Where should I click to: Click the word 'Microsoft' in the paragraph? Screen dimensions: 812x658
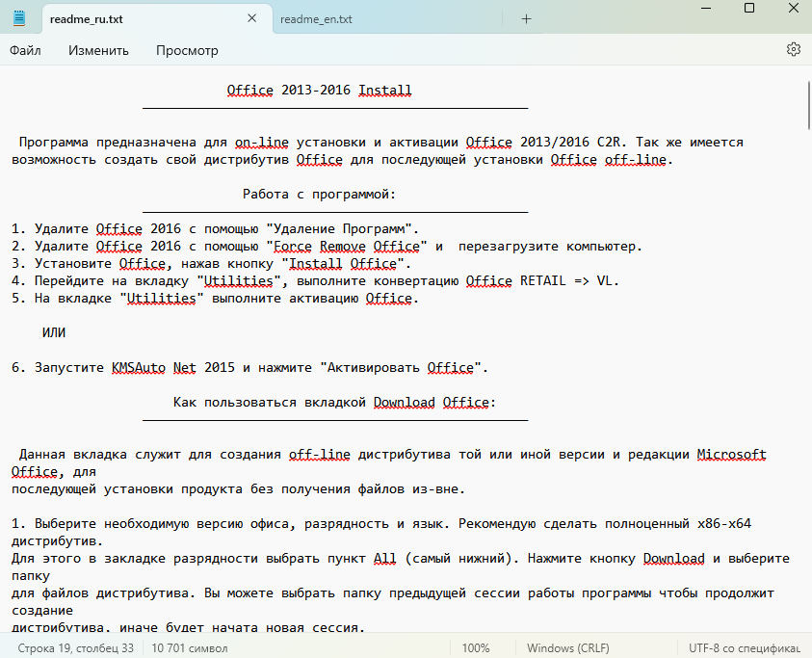pyautogui.click(x=731, y=455)
